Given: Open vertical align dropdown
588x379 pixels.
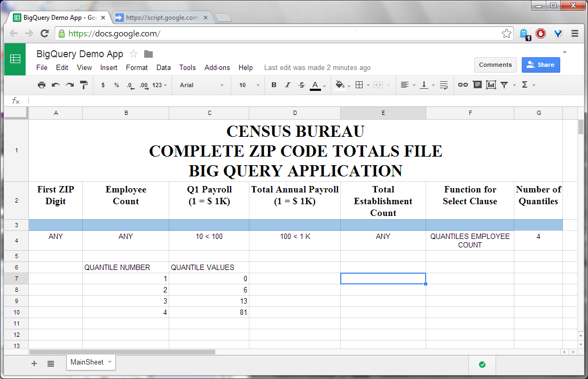Looking at the screenshot, I should pos(427,85).
